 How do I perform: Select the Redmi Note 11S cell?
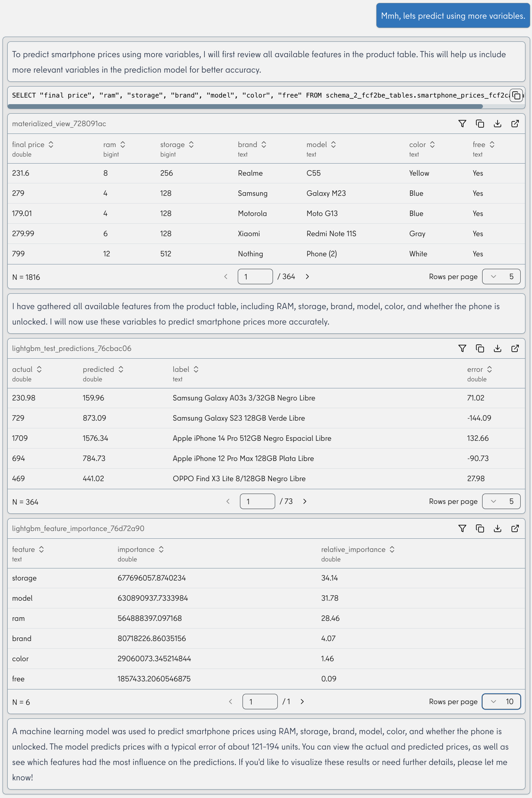pos(331,234)
